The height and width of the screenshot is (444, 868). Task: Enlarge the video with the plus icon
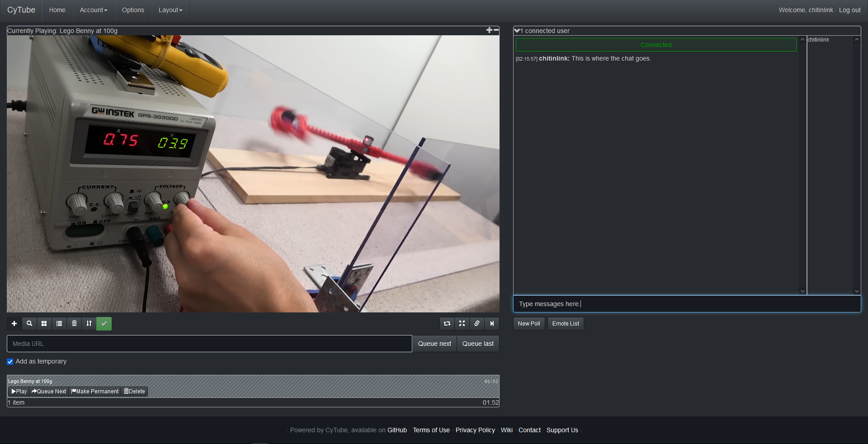[x=488, y=30]
